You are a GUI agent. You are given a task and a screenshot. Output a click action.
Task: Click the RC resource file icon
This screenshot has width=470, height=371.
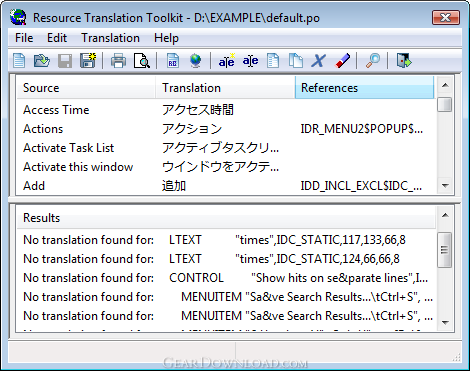(x=173, y=61)
